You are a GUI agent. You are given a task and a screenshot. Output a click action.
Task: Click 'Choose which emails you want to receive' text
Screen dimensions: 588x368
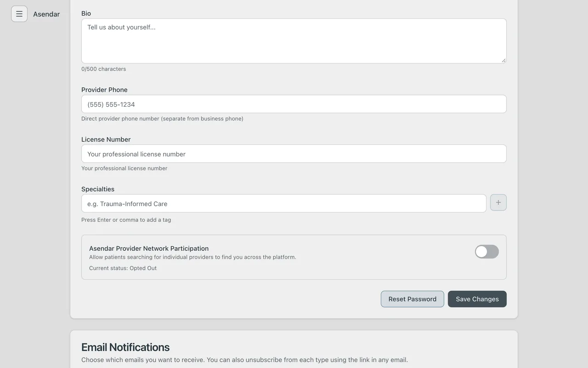[244, 360]
